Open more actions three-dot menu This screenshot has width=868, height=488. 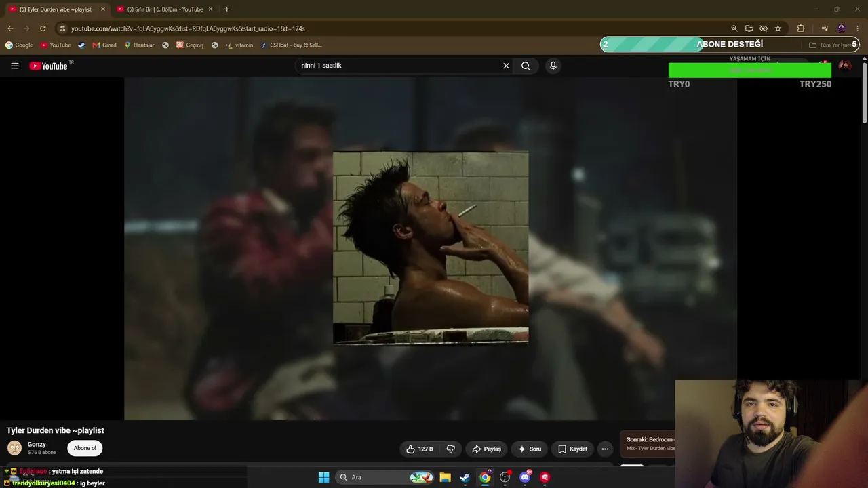605,449
